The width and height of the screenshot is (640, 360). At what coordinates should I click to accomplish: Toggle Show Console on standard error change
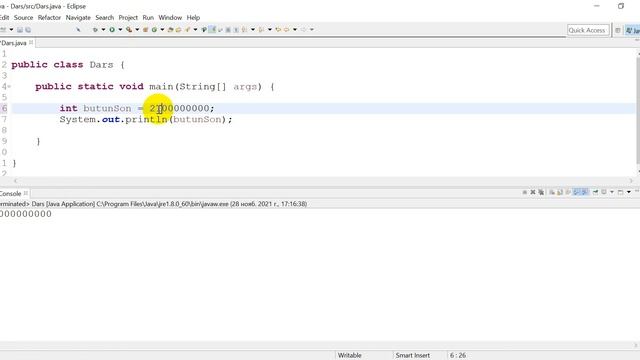pyautogui.click(x=584, y=192)
